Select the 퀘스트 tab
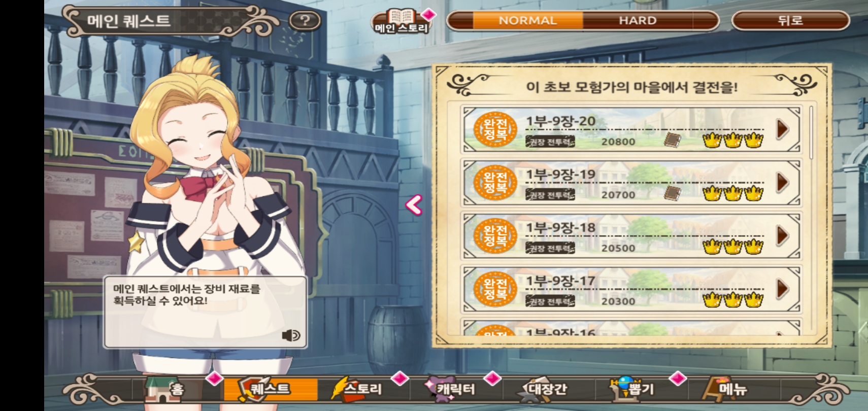 tap(271, 389)
